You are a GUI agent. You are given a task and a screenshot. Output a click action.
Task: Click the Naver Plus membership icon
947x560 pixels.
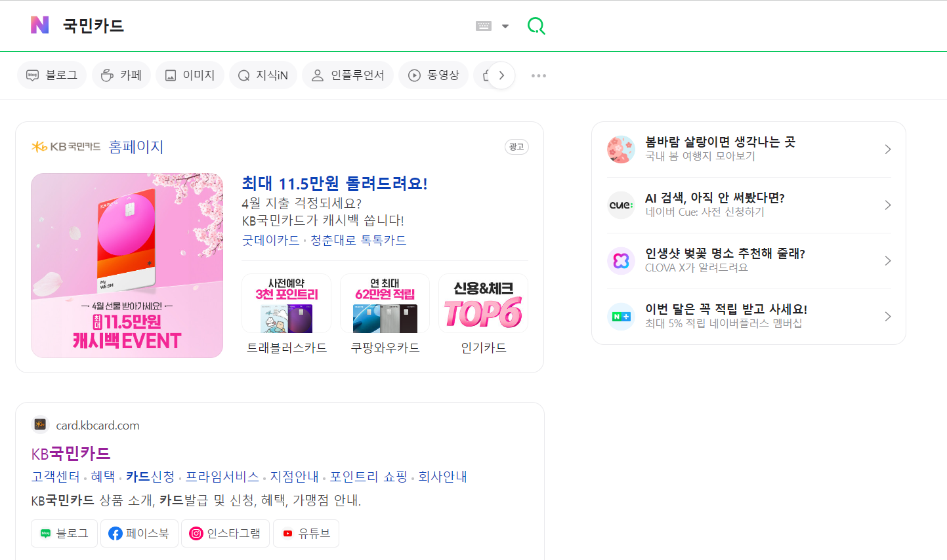tap(621, 317)
